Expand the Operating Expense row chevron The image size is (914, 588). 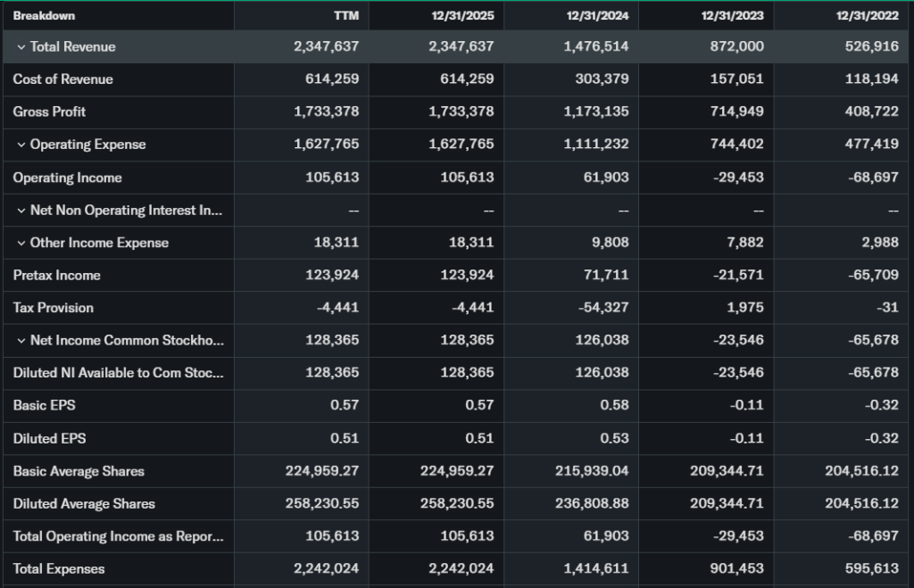(x=21, y=145)
